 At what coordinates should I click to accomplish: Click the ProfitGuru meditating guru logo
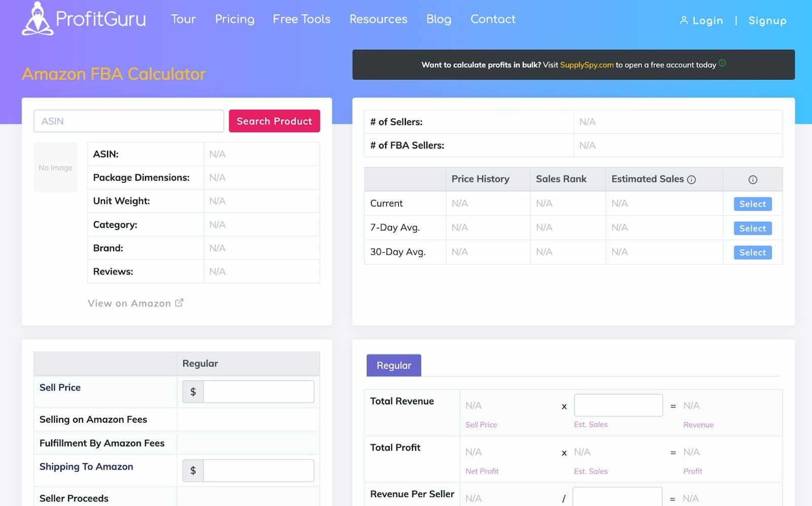pyautogui.click(x=37, y=19)
